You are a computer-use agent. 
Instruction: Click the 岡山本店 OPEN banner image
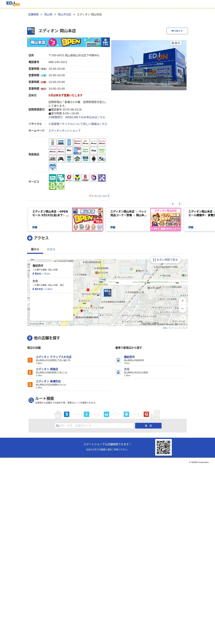[68, 42]
